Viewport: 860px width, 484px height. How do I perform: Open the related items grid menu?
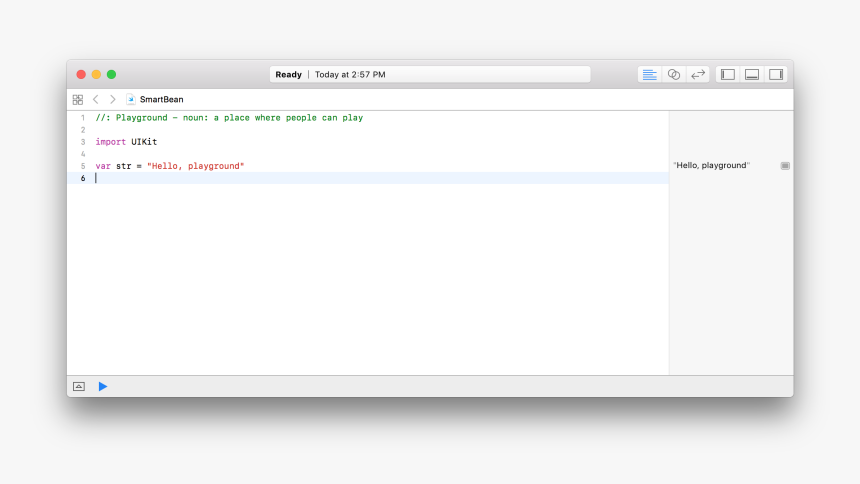click(78, 100)
